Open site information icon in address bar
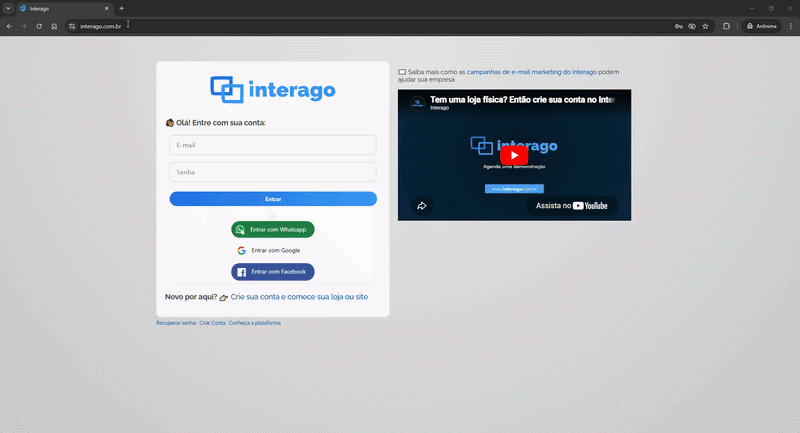This screenshot has height=433, width=800. point(72,26)
